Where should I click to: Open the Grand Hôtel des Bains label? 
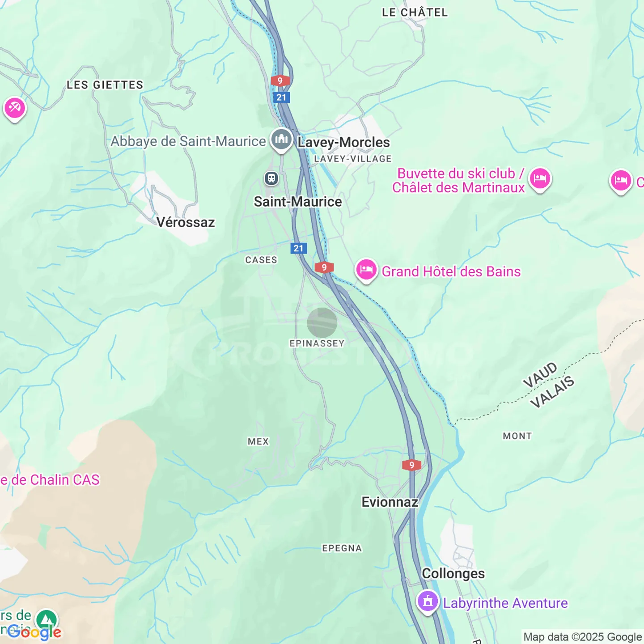451,271
